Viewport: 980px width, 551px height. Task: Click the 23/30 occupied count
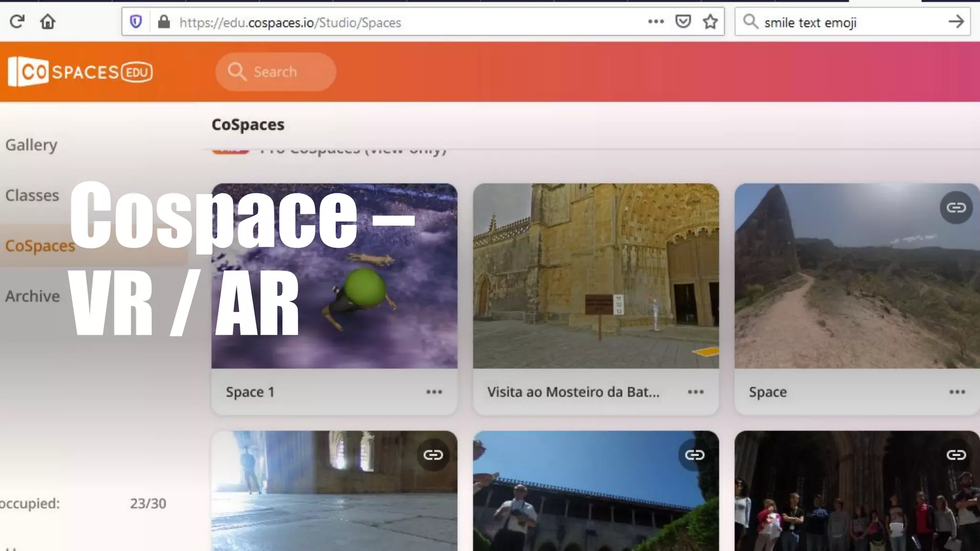148,503
